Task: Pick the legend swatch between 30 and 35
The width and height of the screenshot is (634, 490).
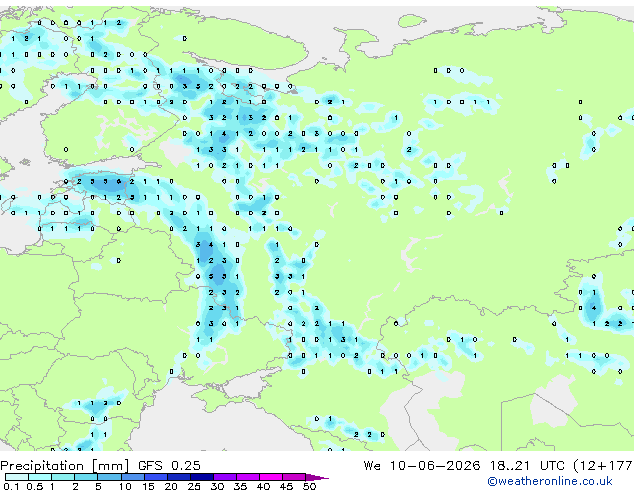Action: click(224, 477)
